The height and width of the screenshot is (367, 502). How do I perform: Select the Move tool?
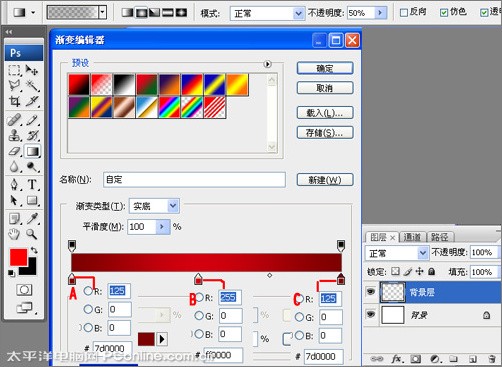coord(32,70)
